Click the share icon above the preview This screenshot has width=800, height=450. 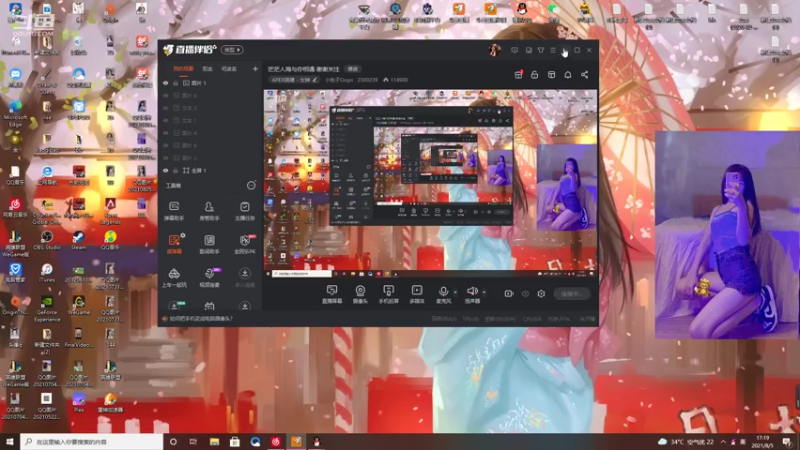click(585, 75)
